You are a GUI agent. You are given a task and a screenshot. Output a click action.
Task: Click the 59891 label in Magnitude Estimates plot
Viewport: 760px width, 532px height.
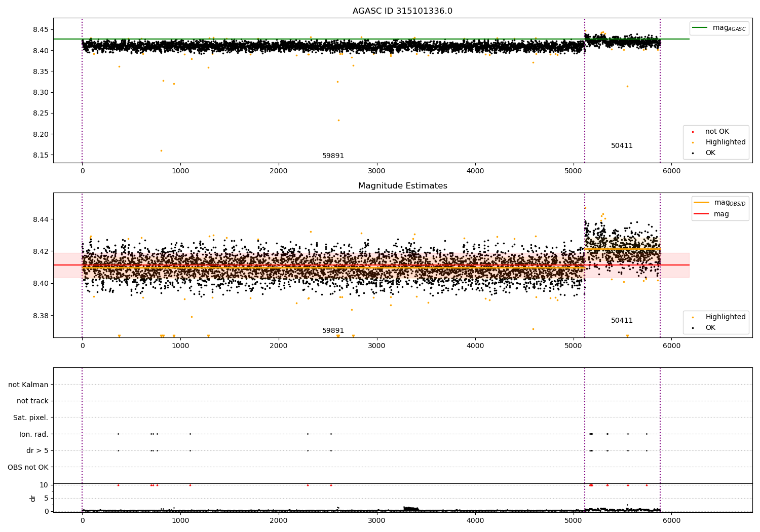click(333, 331)
